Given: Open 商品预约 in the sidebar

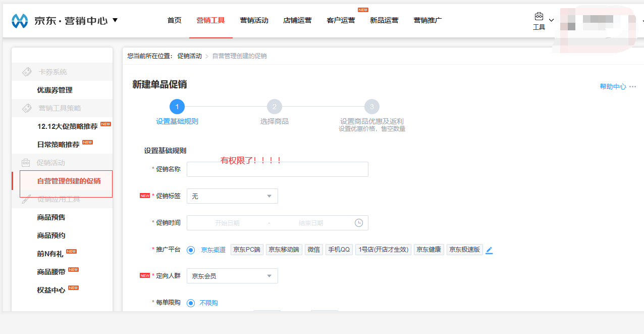Looking at the screenshot, I should tap(51, 235).
